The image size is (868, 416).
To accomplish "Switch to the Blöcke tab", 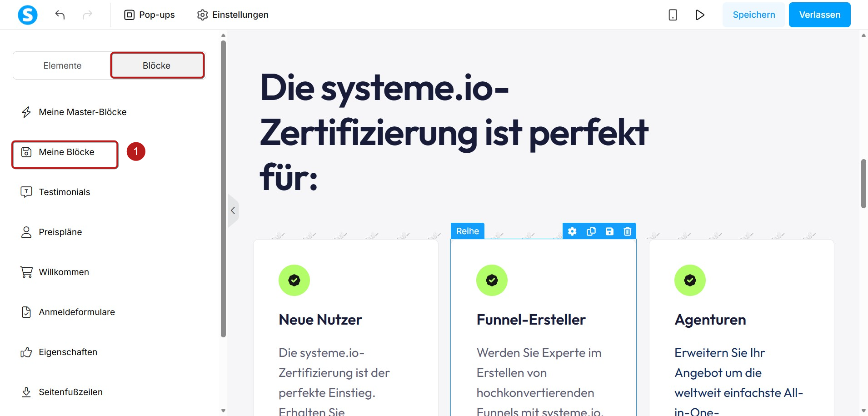I will click(157, 65).
